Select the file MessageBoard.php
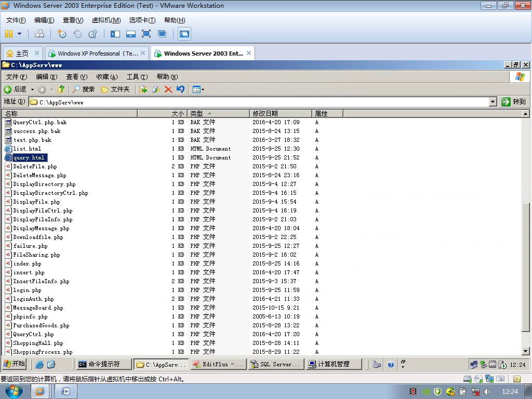The height and width of the screenshot is (399, 532). pos(38,308)
